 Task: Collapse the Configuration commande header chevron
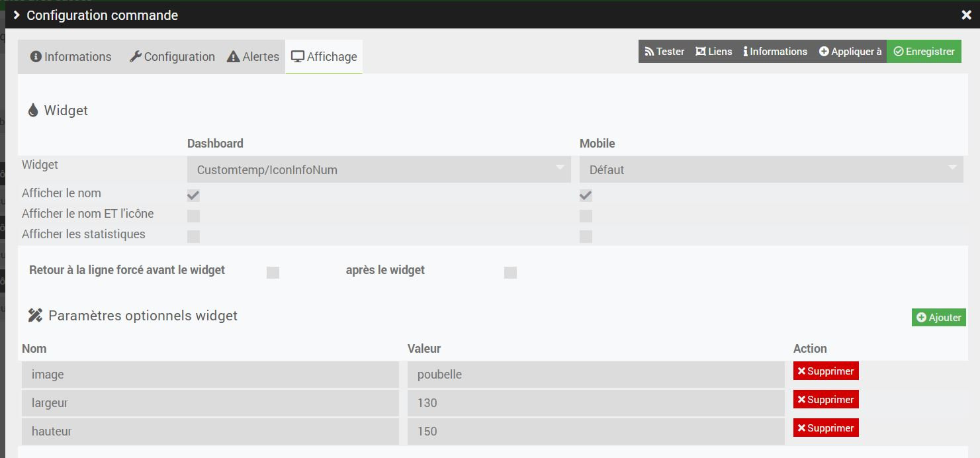17,15
